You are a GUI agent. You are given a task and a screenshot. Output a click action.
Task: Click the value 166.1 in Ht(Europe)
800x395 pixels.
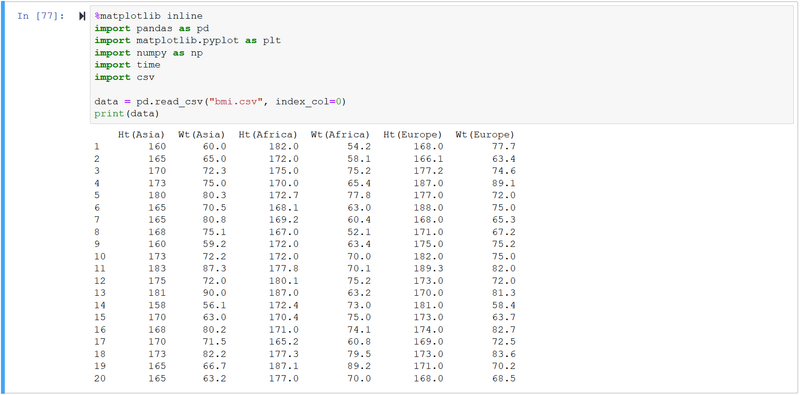[x=428, y=159]
